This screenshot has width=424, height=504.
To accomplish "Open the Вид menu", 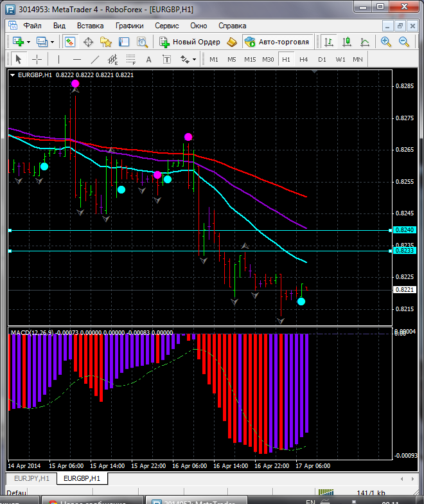I will click(59, 26).
